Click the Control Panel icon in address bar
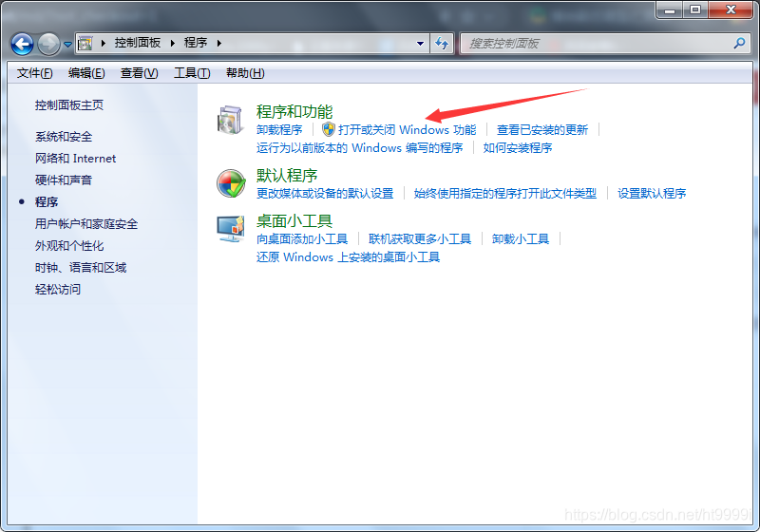Screen dimensions: 760x532 85,43
